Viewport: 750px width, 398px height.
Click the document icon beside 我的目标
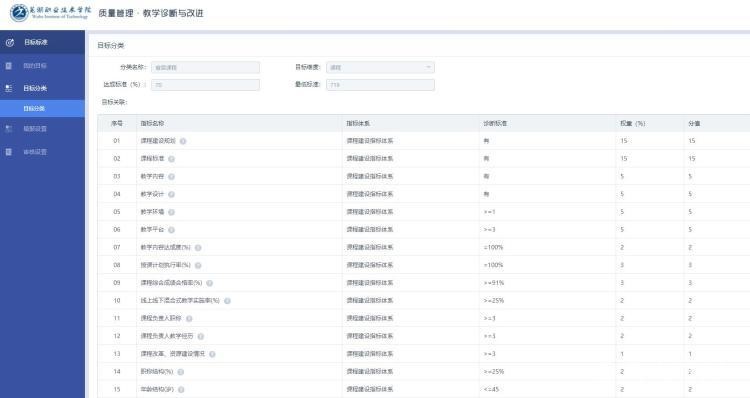9,66
